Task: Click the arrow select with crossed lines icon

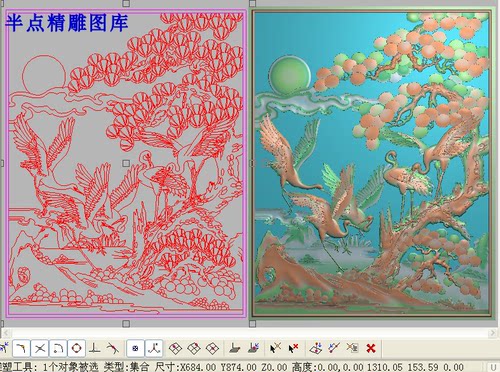Action: 275,348
